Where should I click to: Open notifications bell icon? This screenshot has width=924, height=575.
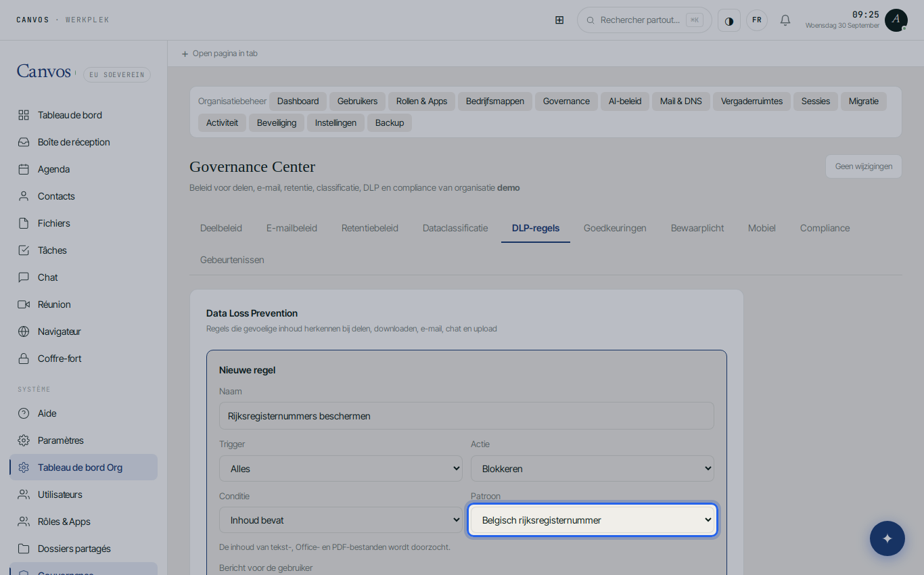coord(785,20)
